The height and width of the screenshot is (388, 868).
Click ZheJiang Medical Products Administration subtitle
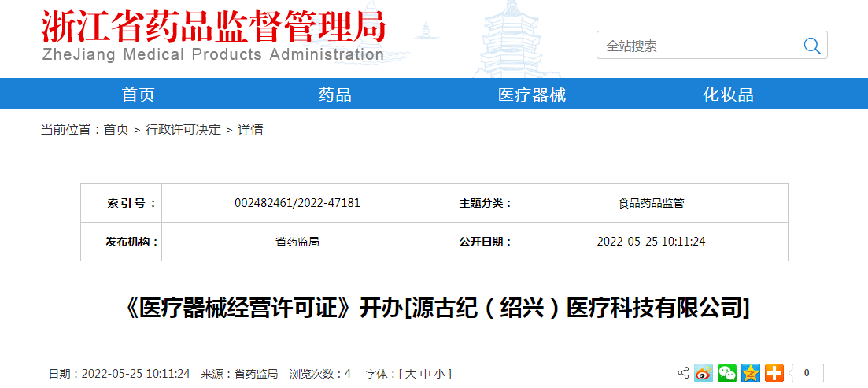pos(213,54)
